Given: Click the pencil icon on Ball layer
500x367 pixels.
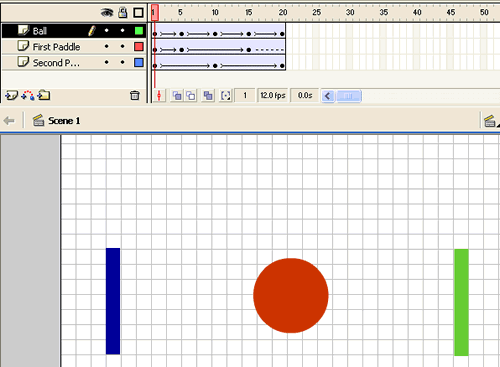Looking at the screenshot, I should click(92, 31).
